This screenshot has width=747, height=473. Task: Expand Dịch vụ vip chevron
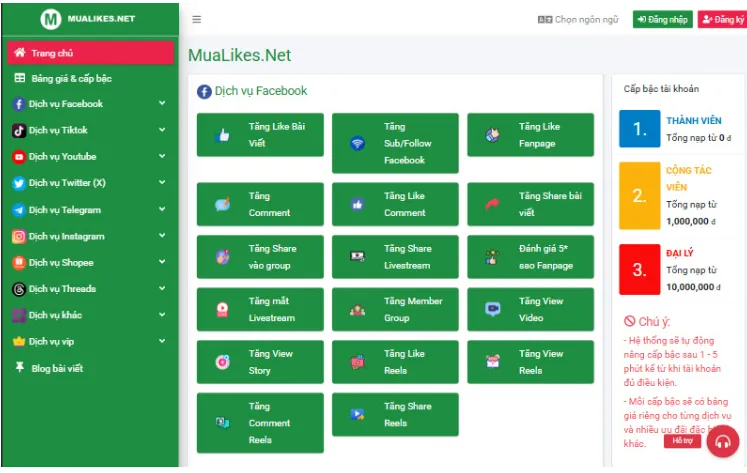coord(162,341)
